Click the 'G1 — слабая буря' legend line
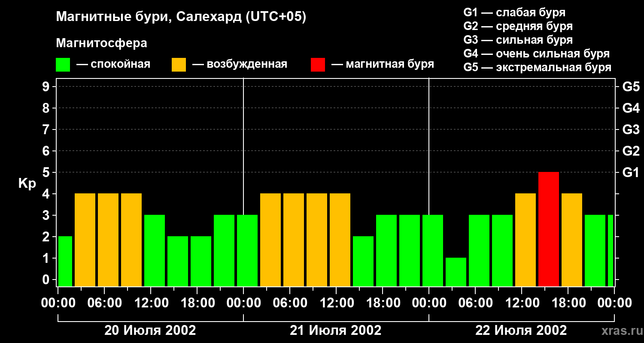The image size is (644, 343). [x=514, y=12]
